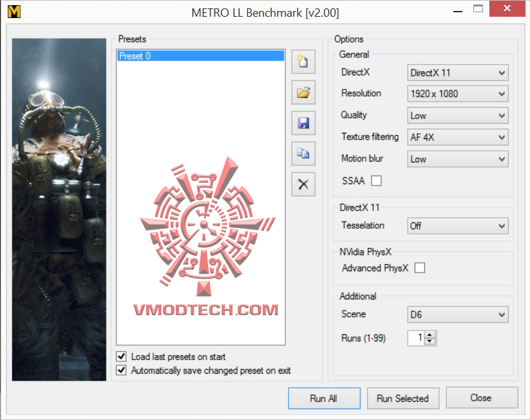Click the Run Selected button

coord(403,398)
